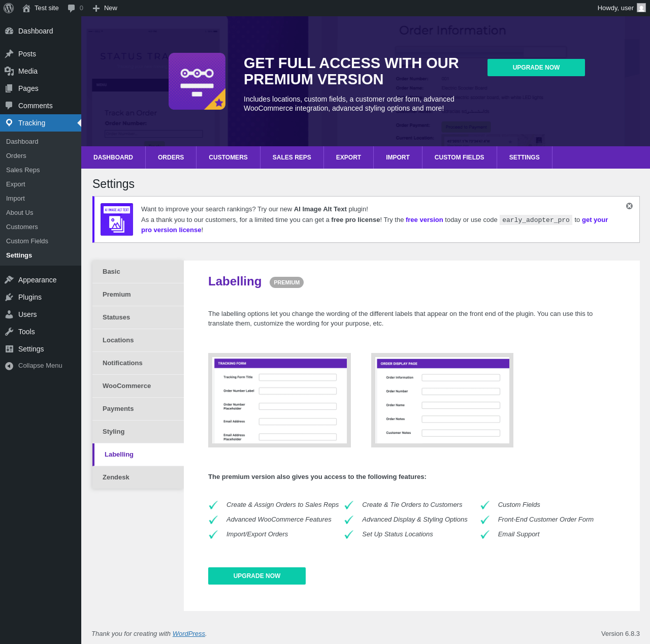Select the Notifications settings section
This screenshot has width=650, height=644.
(138, 363)
